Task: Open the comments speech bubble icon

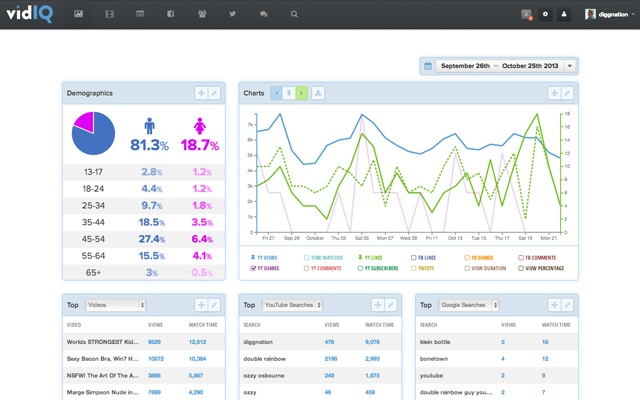Action: pyautogui.click(x=263, y=14)
